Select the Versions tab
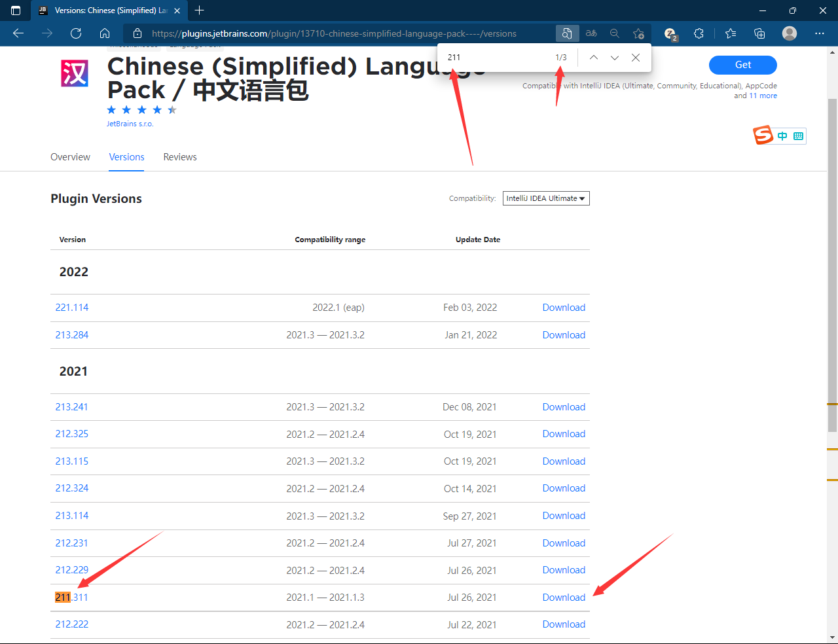This screenshot has width=838, height=644. pyautogui.click(x=126, y=157)
